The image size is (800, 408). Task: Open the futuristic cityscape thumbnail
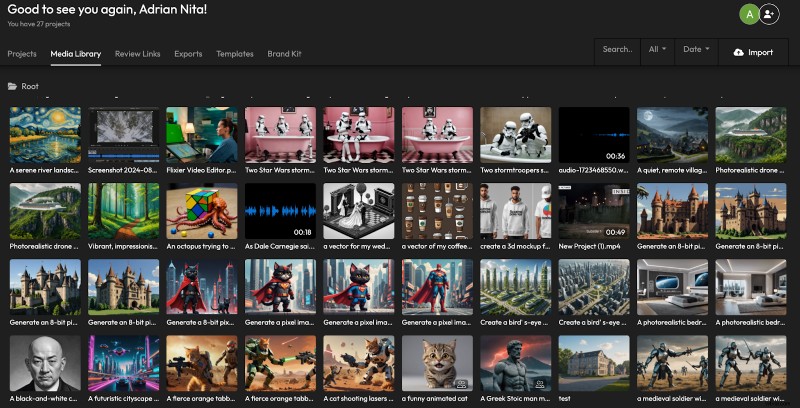pos(123,363)
